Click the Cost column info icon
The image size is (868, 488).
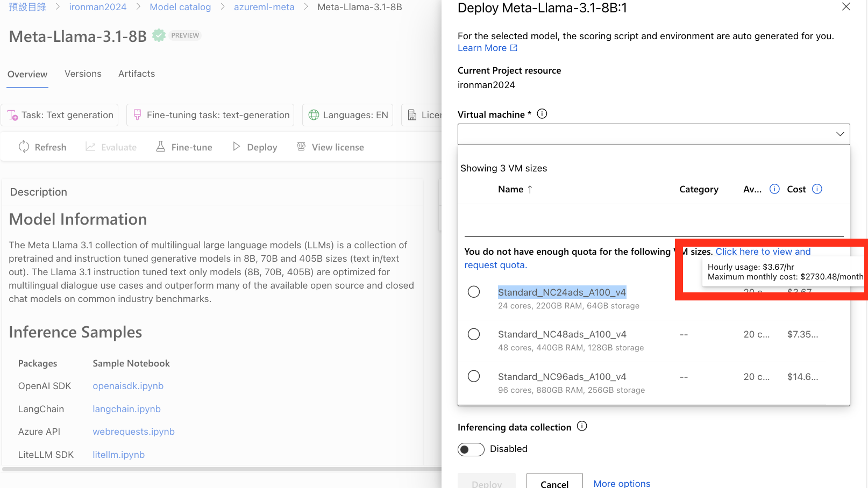pyautogui.click(x=817, y=189)
